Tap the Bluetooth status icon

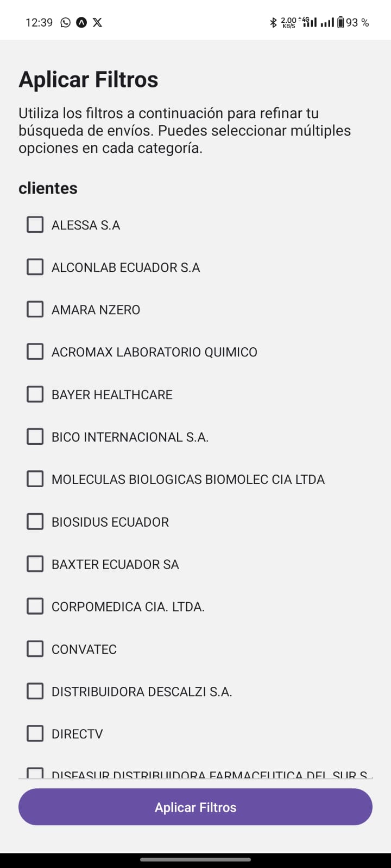point(273,22)
